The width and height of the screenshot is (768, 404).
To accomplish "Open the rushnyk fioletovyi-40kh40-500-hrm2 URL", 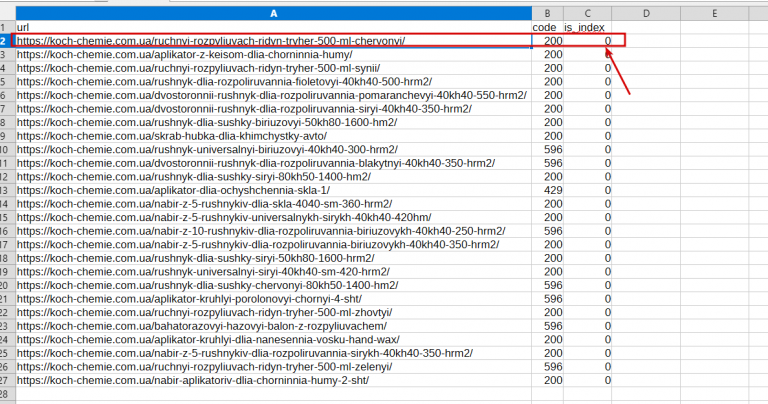I will click(224, 82).
